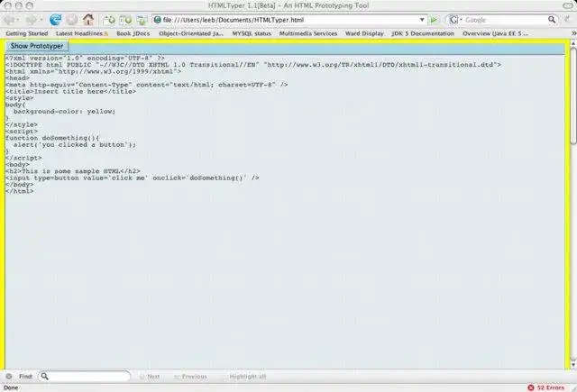Click the input type=button code line

(x=133, y=178)
